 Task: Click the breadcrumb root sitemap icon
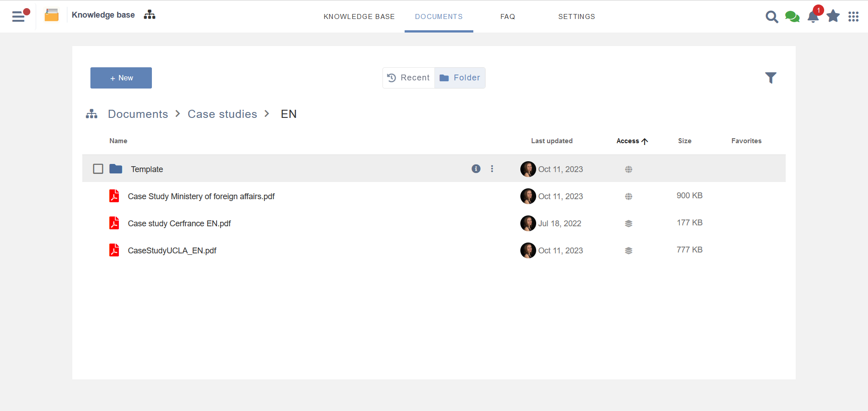(92, 114)
